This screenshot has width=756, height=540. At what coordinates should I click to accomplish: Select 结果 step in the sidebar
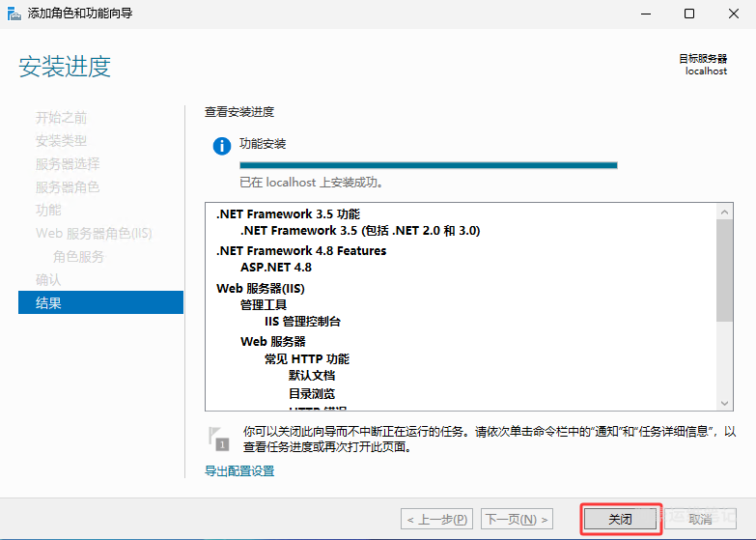pos(100,302)
